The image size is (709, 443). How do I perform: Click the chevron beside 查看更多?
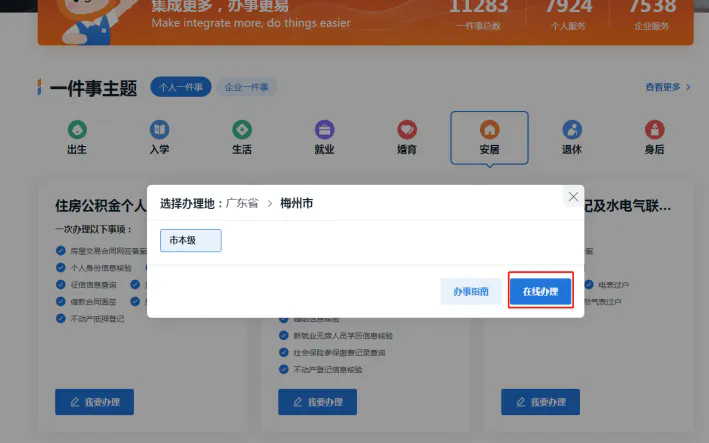(x=688, y=87)
